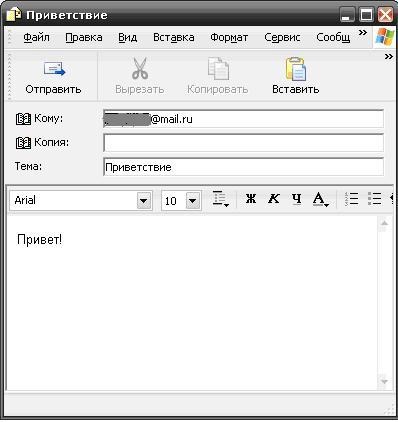Toggle bold Ж formatting
The height and width of the screenshot is (422, 398).
point(251,199)
